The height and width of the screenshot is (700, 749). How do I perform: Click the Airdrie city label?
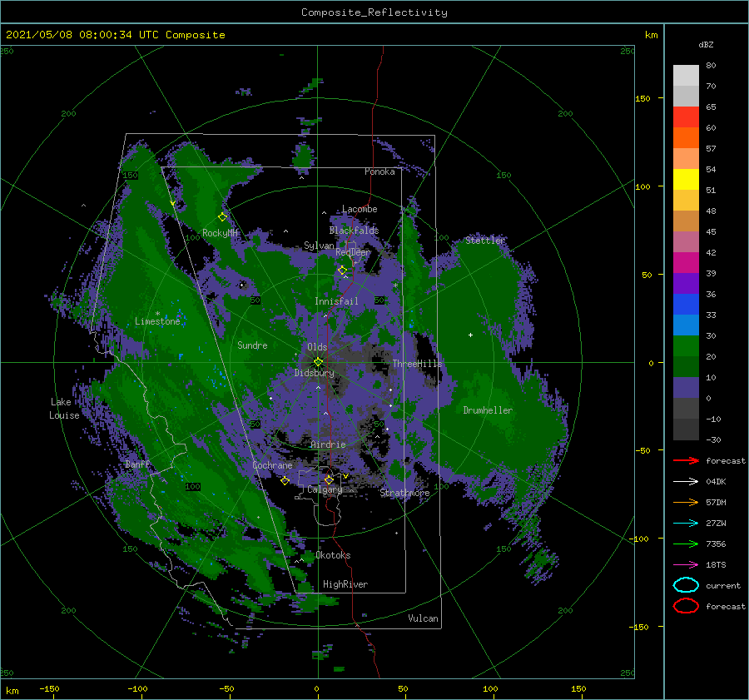coord(328,444)
